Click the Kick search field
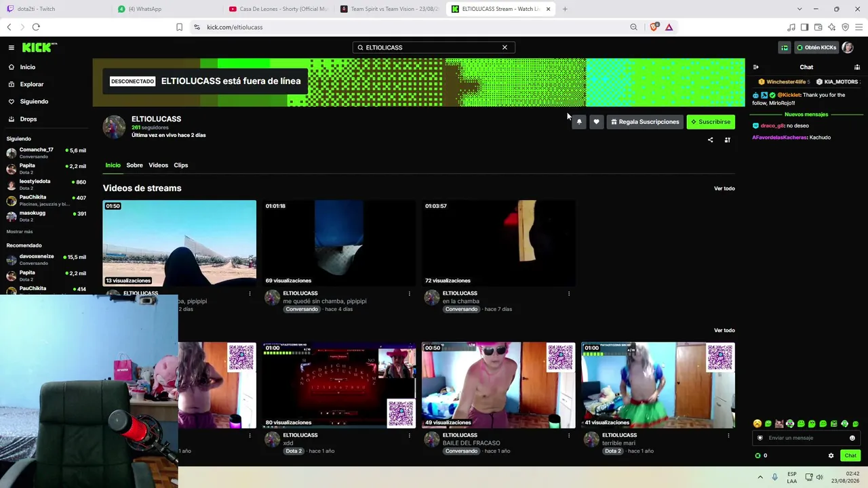The image size is (868, 488). 434,47
